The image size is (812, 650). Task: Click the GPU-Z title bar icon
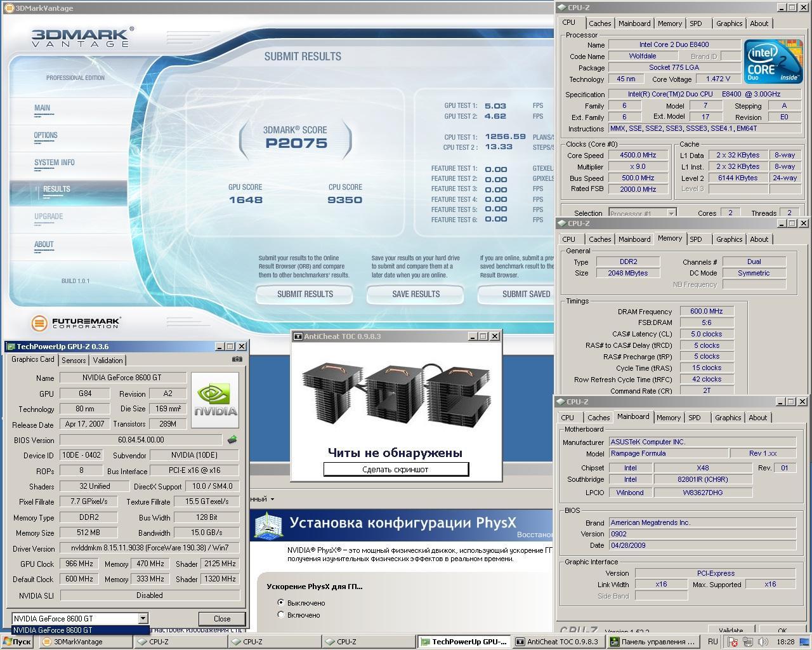[x=10, y=347]
